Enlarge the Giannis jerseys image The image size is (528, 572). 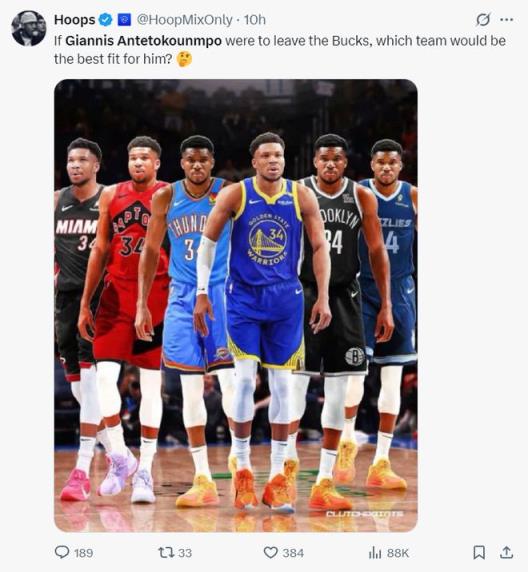tap(236, 306)
